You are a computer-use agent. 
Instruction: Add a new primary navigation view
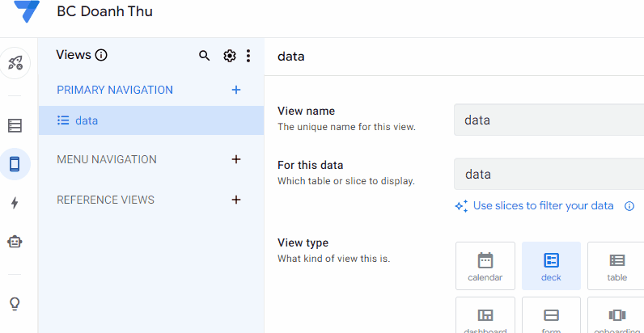click(236, 90)
